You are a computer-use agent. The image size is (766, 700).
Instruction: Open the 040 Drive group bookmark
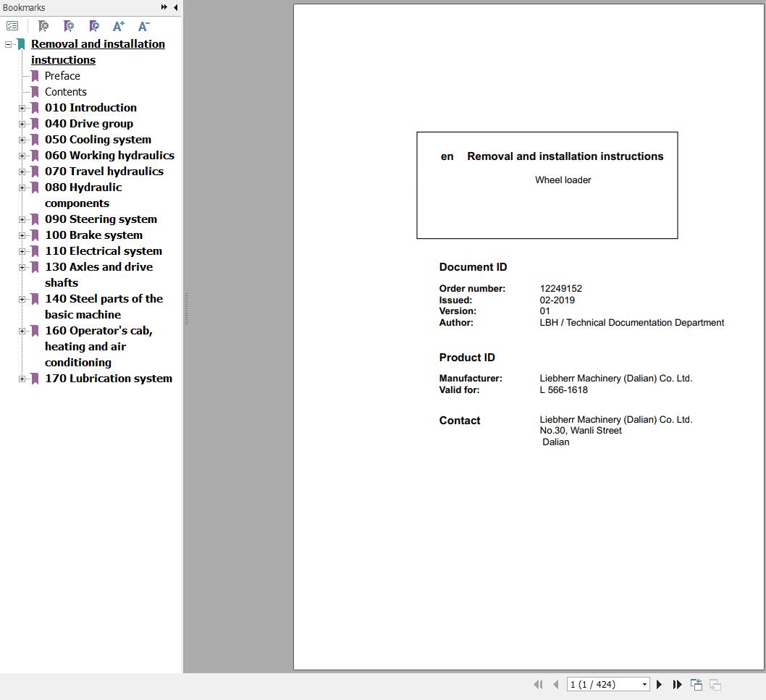pyautogui.click(x=89, y=124)
